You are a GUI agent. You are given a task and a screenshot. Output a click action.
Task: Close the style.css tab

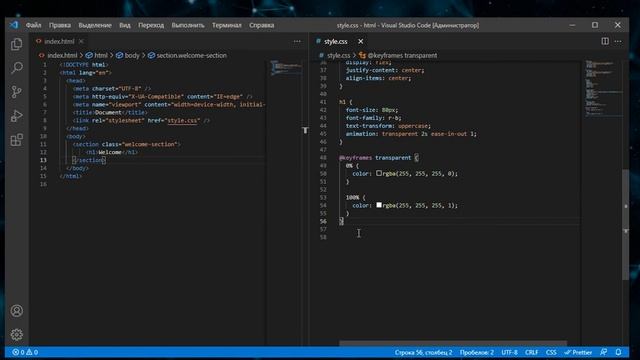pos(360,41)
